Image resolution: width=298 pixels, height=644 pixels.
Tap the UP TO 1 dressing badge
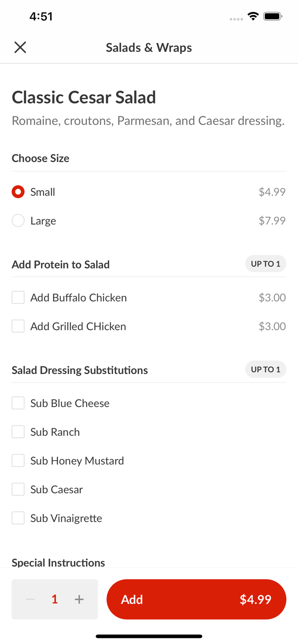(265, 370)
